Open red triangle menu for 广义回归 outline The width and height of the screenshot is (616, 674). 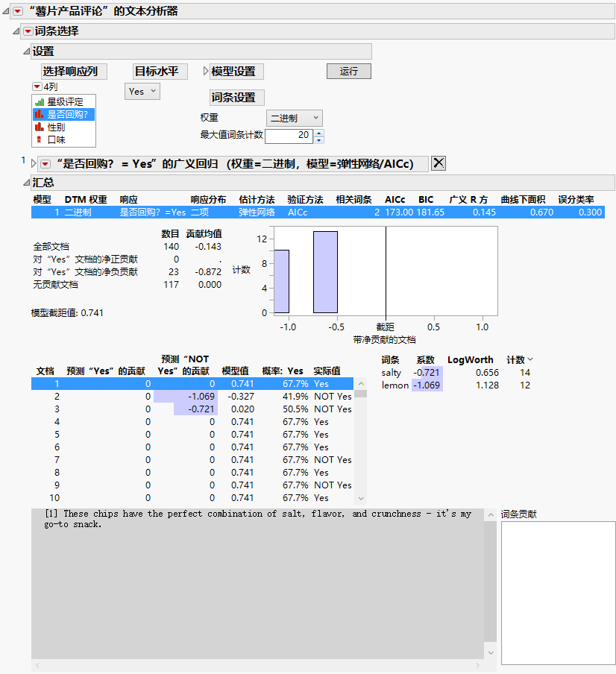pyautogui.click(x=45, y=164)
